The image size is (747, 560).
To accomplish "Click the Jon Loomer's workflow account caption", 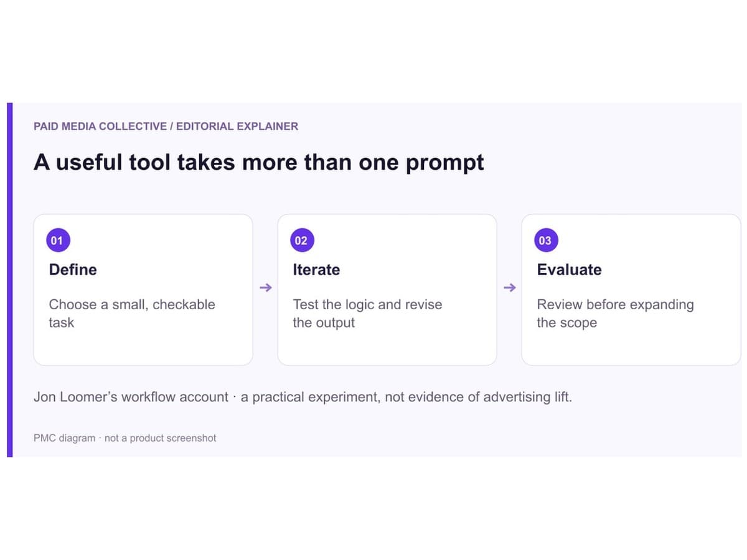I will click(x=303, y=397).
